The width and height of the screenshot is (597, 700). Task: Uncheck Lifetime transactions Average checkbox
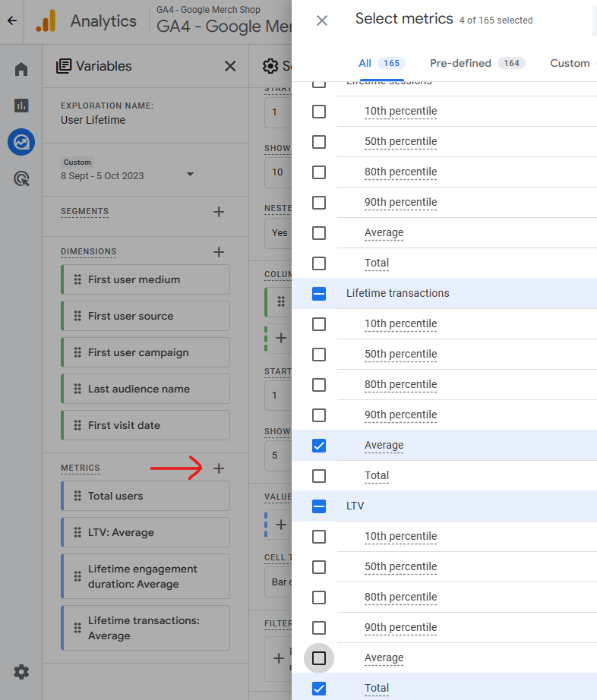319,446
